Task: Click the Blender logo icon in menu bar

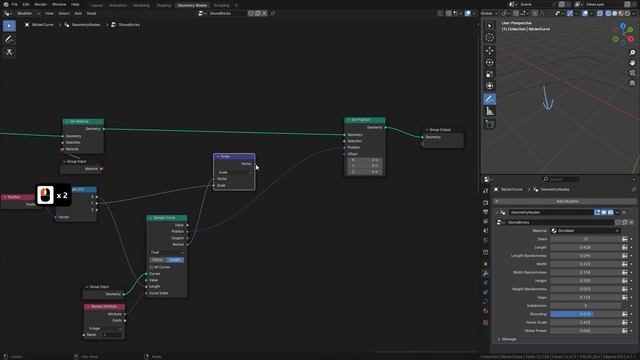Action: point(5,4)
